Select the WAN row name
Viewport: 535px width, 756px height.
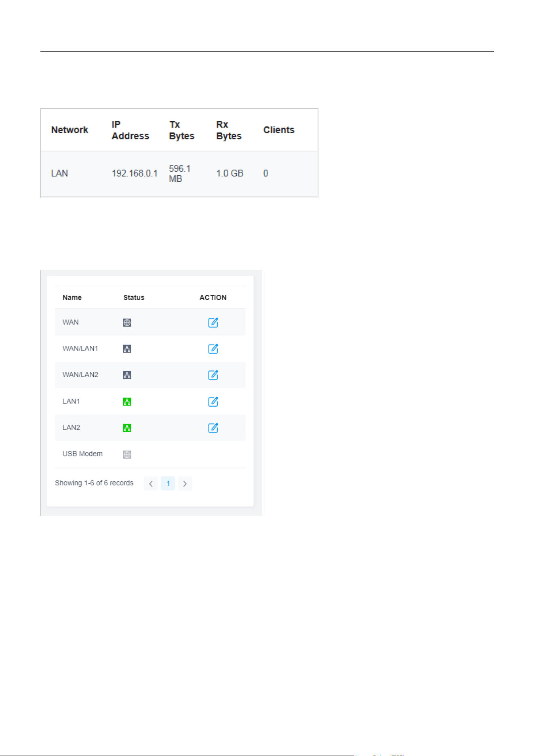coord(71,322)
